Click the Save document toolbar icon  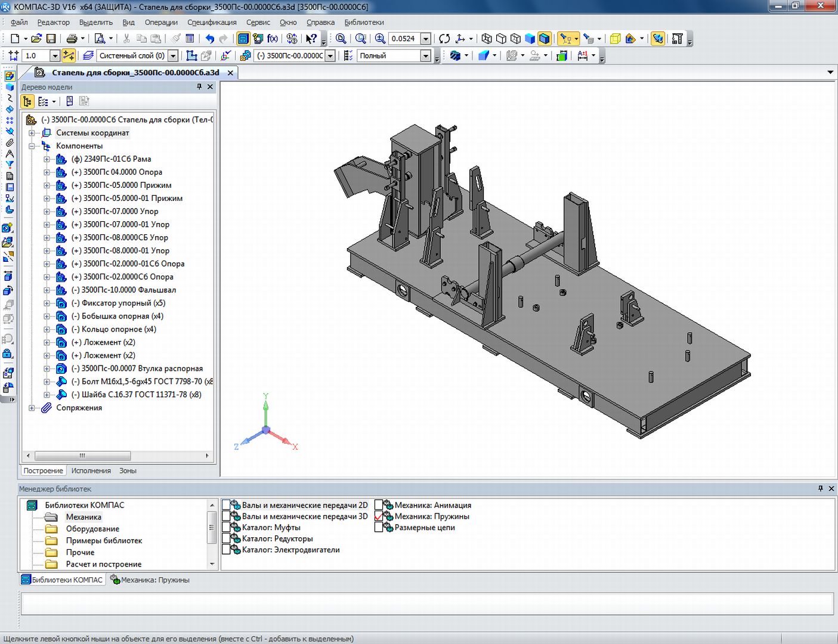point(51,39)
